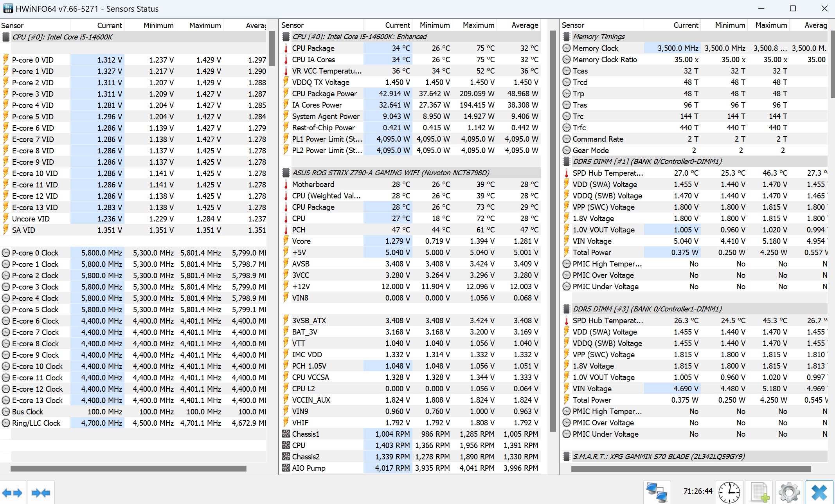
Task: Start logging with the sheet-plus icon
Action: click(x=759, y=492)
